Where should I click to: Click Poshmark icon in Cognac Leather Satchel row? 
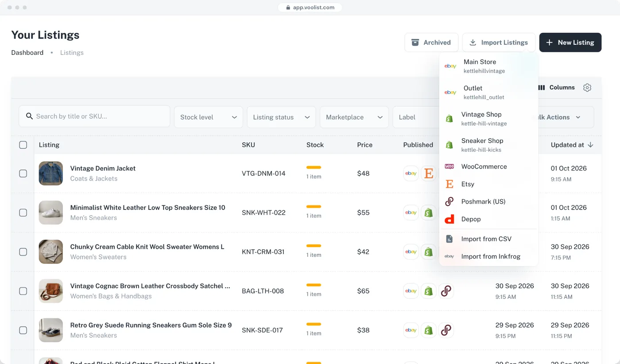446,291
